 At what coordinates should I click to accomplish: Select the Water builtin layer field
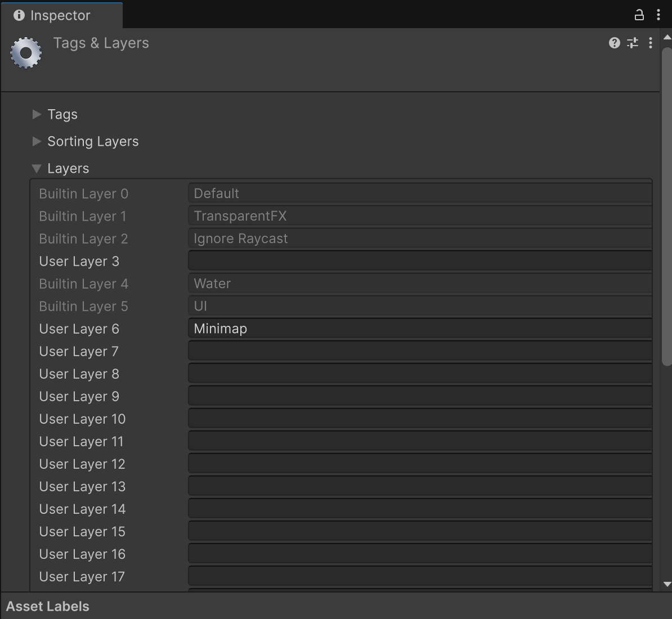tap(419, 283)
